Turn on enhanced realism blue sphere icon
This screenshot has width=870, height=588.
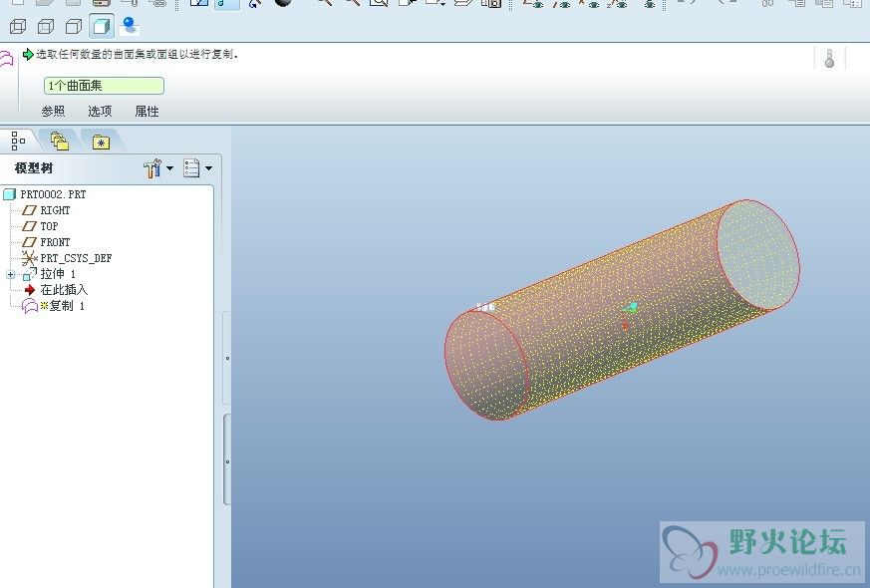(130, 26)
